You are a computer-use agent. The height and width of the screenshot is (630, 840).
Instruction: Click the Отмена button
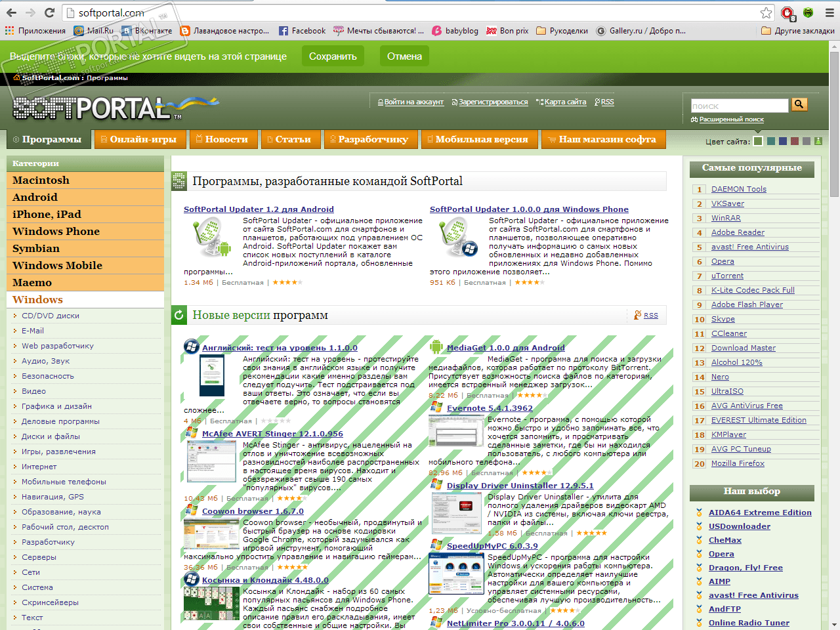404,56
